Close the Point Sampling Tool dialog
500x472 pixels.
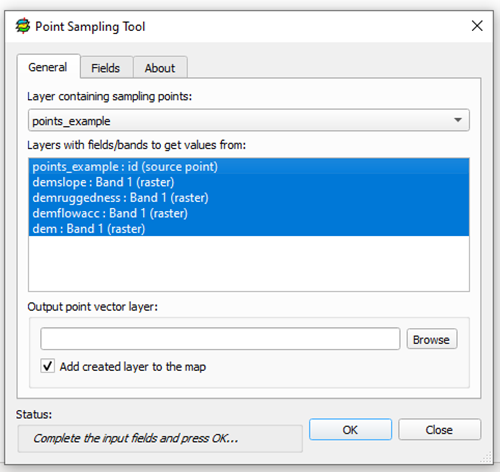coord(477,26)
